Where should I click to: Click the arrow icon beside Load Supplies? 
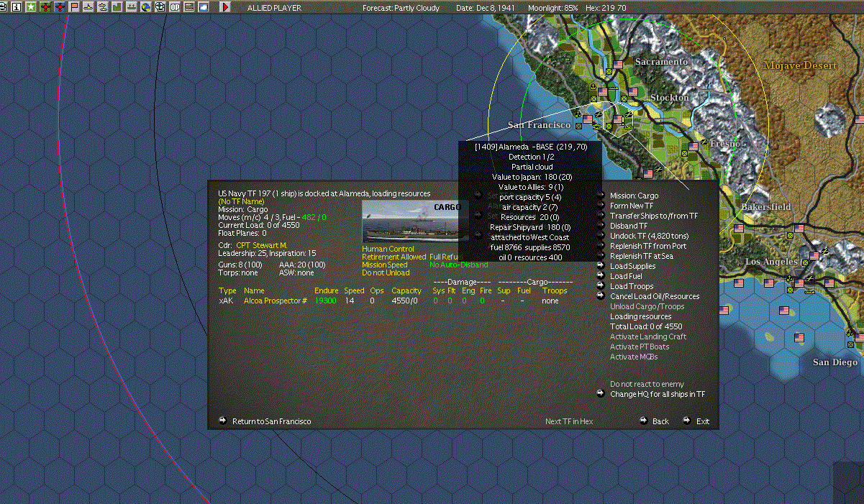tap(601, 266)
